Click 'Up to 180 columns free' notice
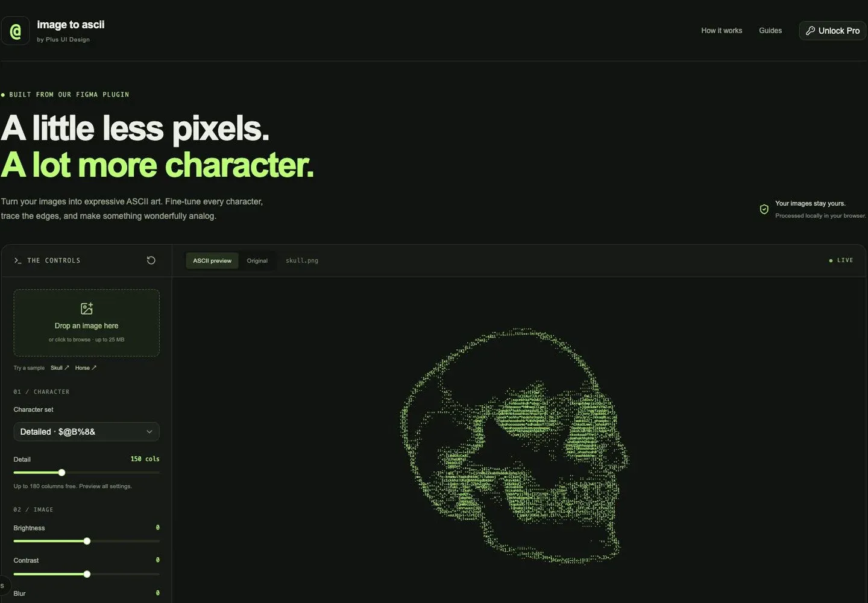The image size is (868, 603). (73, 486)
